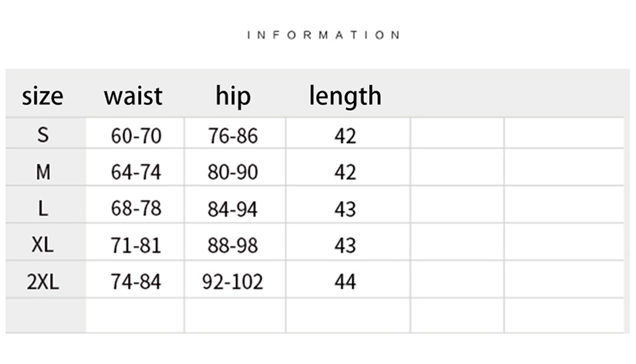Select hip value 92-102 cell

pos(233,282)
